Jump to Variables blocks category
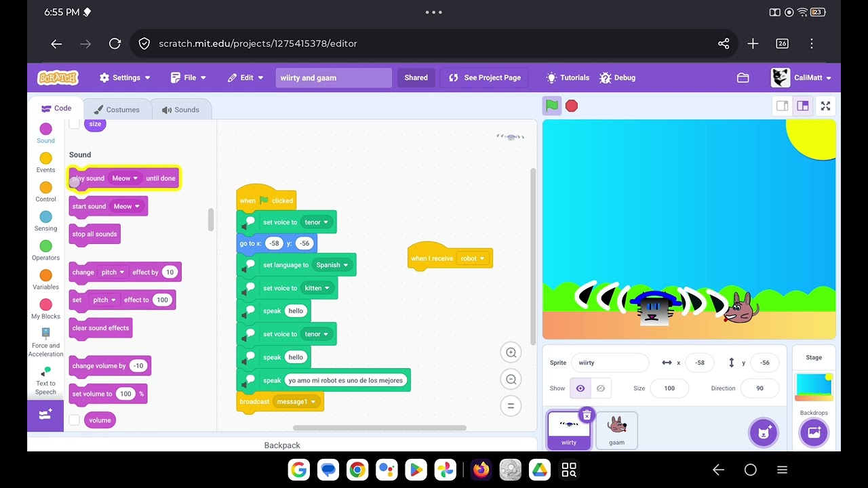The width and height of the screenshot is (868, 488). click(x=45, y=279)
